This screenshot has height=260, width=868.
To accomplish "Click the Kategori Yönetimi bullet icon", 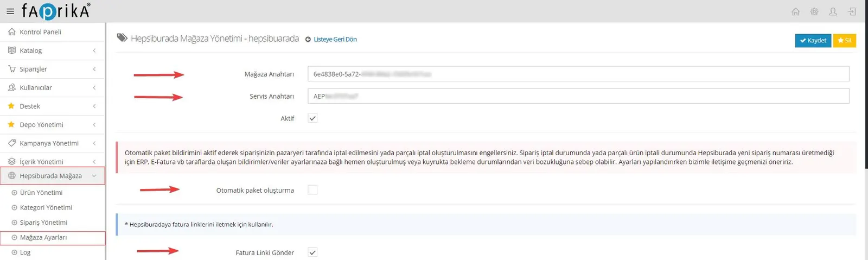I will tap(15, 208).
